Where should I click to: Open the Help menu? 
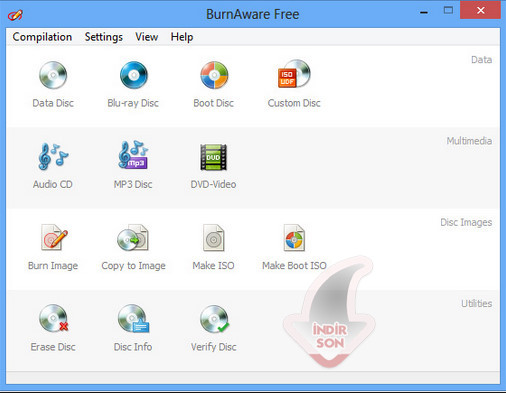(x=182, y=37)
